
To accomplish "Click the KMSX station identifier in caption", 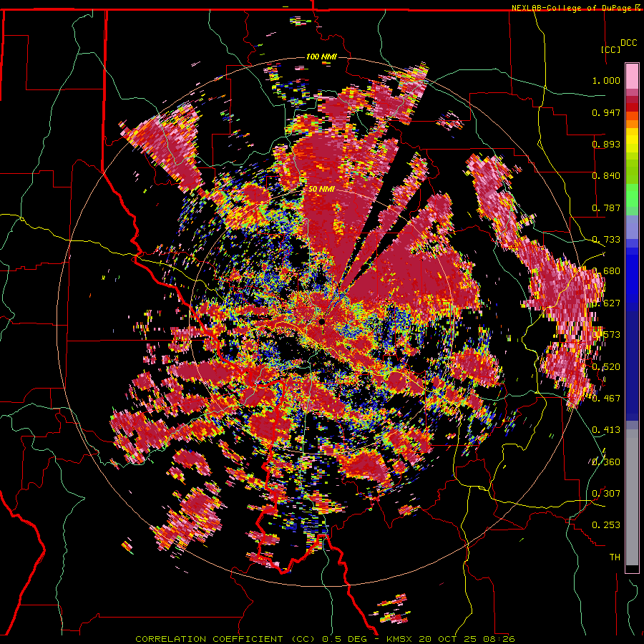I will pyautogui.click(x=401, y=639).
